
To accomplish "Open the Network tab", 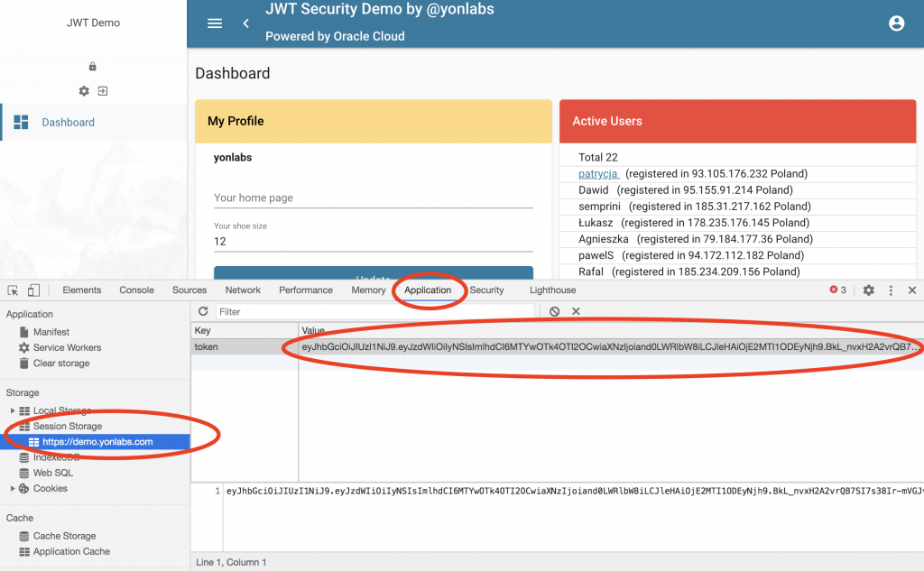I will (x=243, y=290).
